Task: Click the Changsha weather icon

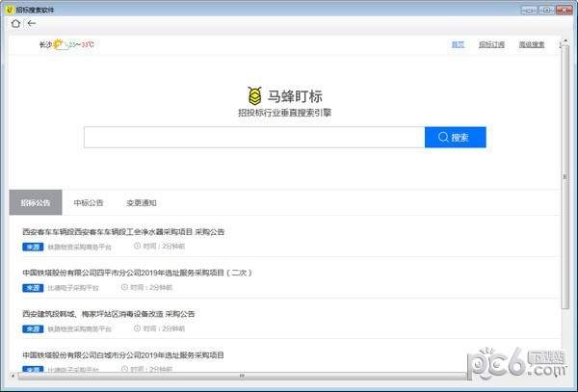Action: (60, 44)
